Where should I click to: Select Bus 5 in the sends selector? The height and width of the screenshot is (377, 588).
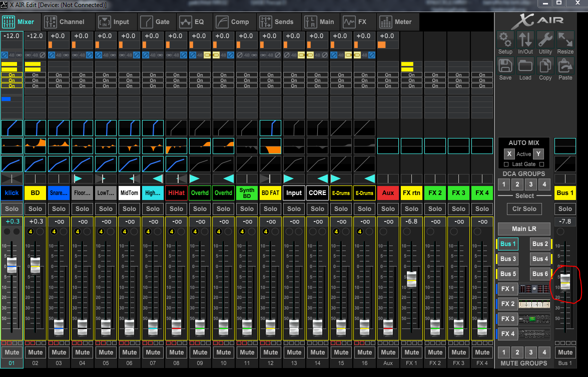(x=508, y=274)
